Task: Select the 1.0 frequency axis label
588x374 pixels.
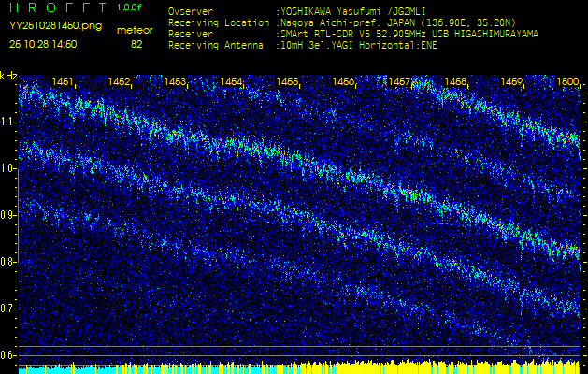Action: click(8, 168)
